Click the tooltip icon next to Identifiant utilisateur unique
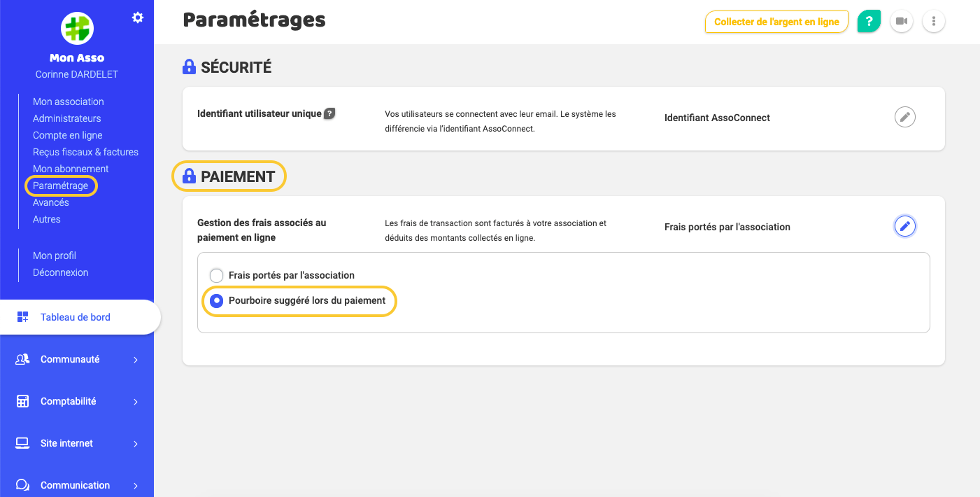 click(x=328, y=113)
